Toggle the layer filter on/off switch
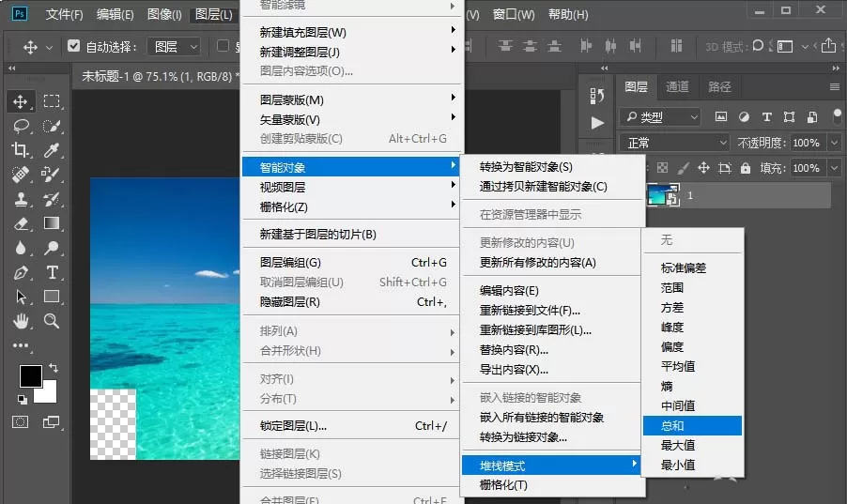847x504 pixels. 837,116
